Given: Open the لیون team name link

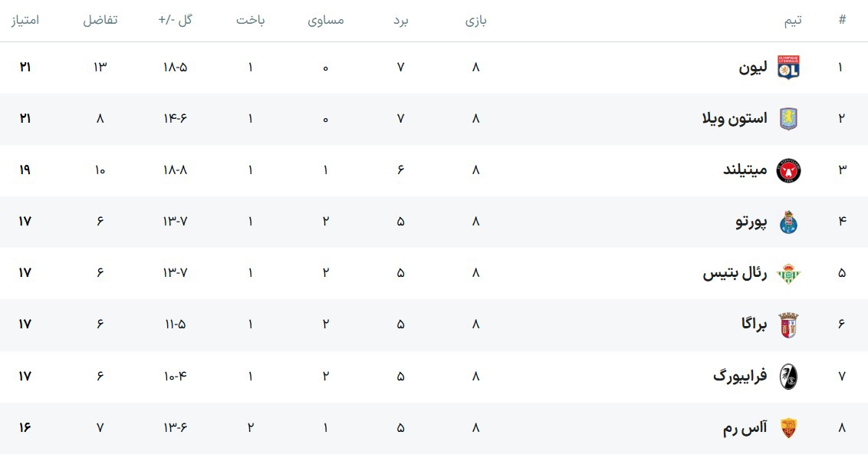Looking at the screenshot, I should coord(752,68).
